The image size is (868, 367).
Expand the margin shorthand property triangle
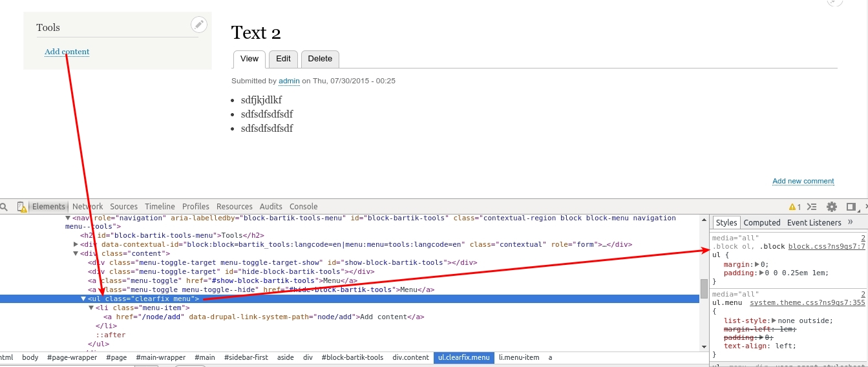click(757, 264)
